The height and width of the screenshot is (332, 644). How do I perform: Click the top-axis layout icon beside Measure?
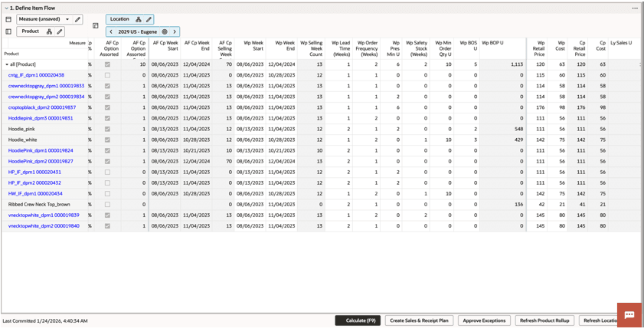(x=8, y=19)
